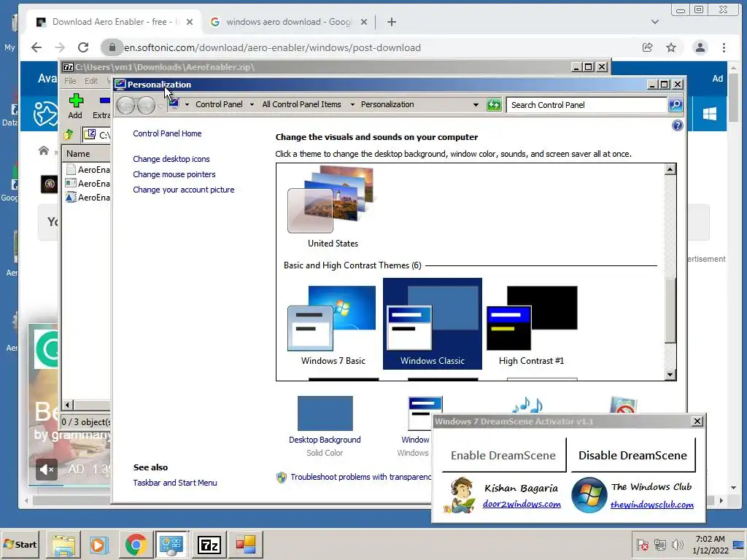The height and width of the screenshot is (560, 747).
Task: Click the 7-Zip up-folder icon
Action: [69, 135]
